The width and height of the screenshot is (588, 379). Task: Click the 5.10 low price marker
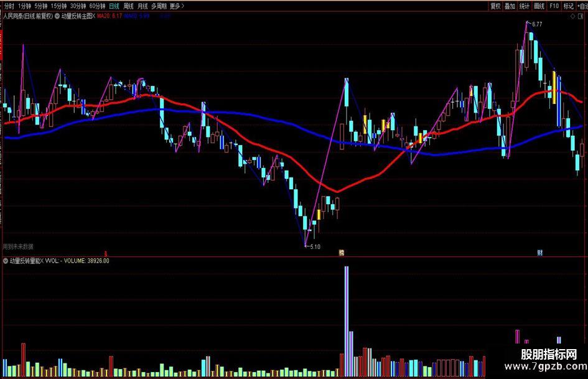point(315,247)
